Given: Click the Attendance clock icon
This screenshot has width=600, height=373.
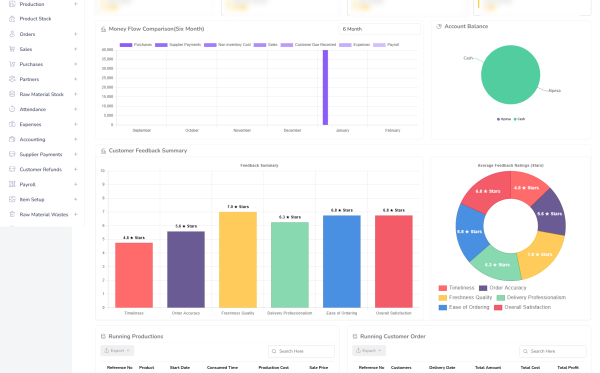Looking at the screenshot, I should 12,109.
